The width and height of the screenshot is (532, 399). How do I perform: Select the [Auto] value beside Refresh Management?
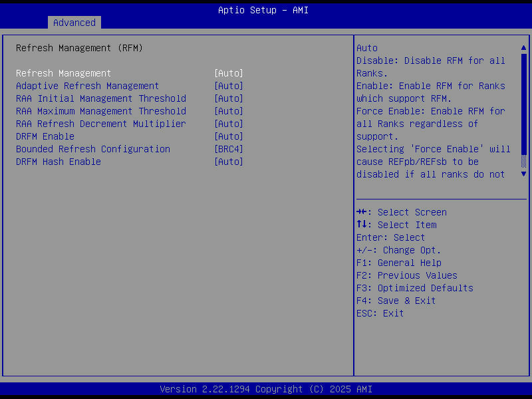point(229,72)
